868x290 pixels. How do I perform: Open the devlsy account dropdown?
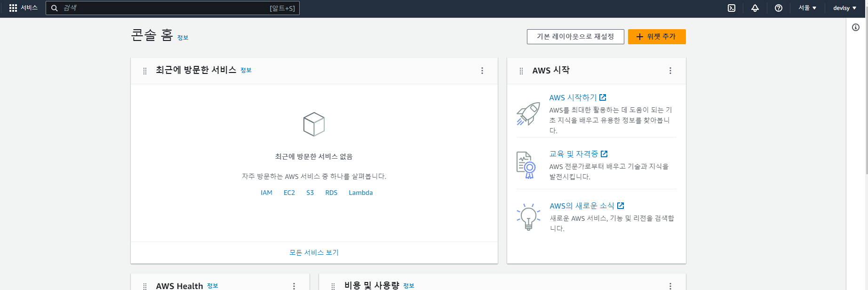[x=845, y=8]
